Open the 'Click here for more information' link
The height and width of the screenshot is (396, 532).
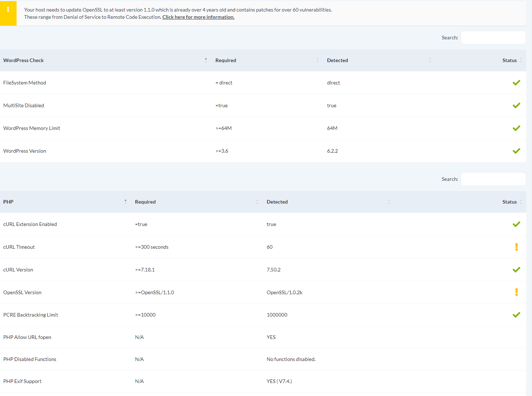point(198,17)
